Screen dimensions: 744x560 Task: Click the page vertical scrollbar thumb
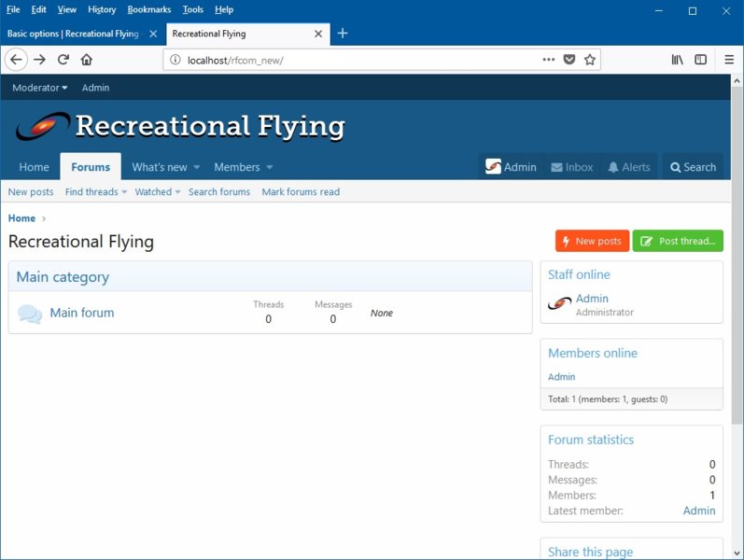pyautogui.click(x=737, y=257)
